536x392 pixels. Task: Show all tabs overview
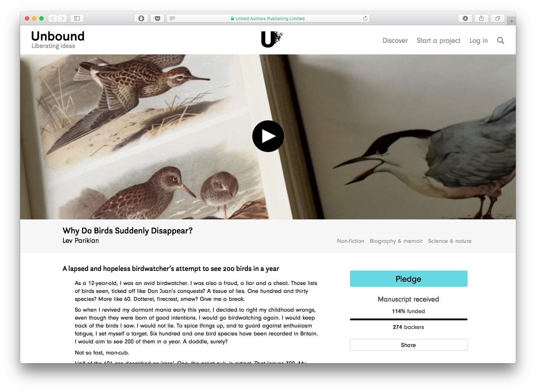[x=497, y=18]
